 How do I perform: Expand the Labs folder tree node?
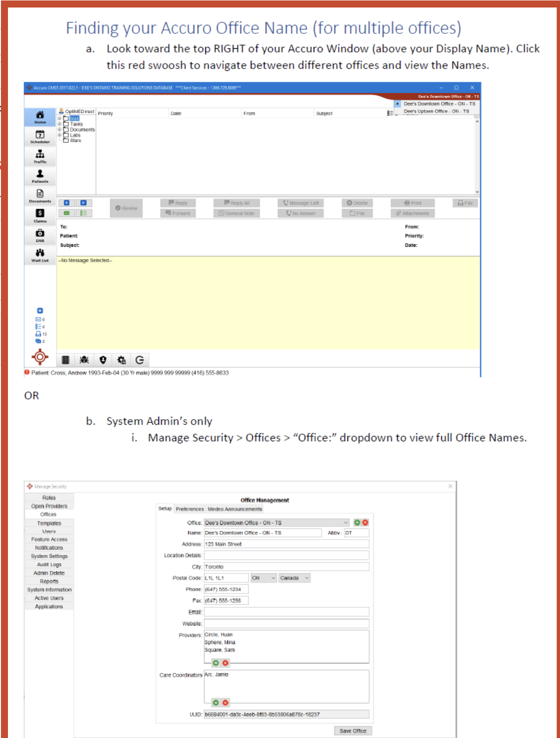tap(60, 135)
